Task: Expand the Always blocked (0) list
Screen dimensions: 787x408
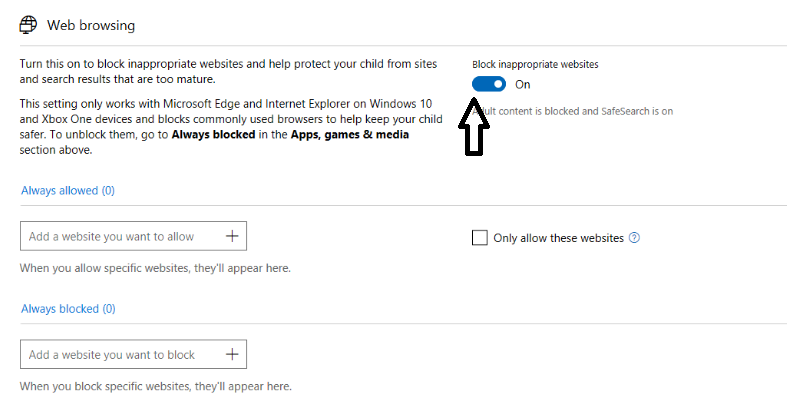Action: pos(68,309)
